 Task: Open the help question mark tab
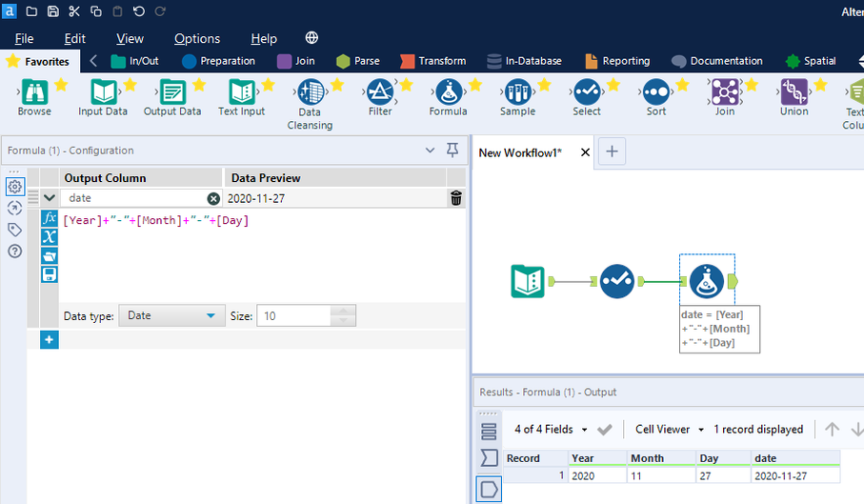(15, 252)
